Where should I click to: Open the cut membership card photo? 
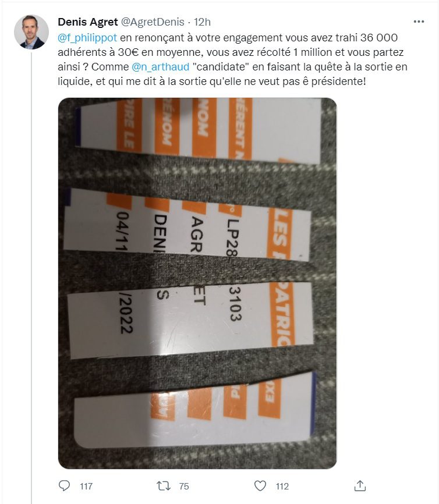tap(197, 283)
